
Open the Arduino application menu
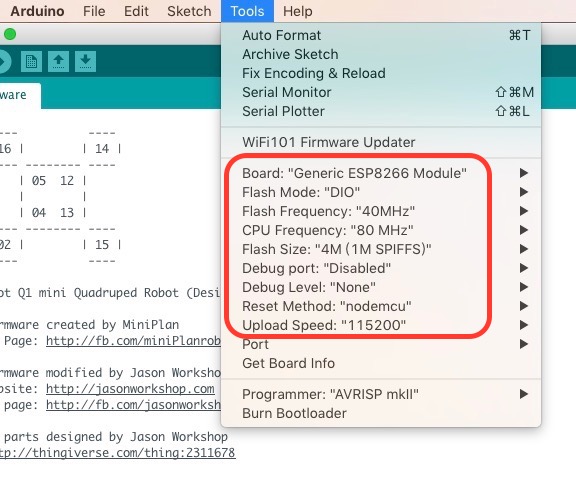click(37, 11)
